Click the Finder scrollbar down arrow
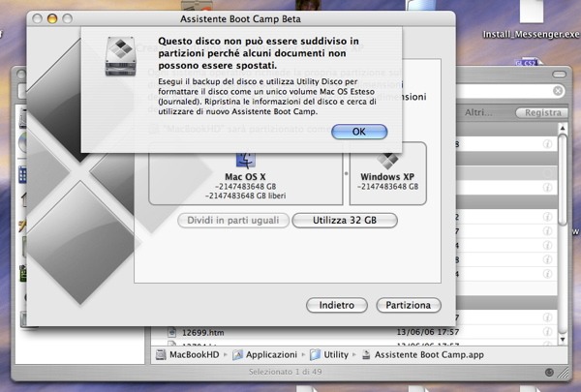This screenshot has width=581, height=392. (563, 339)
